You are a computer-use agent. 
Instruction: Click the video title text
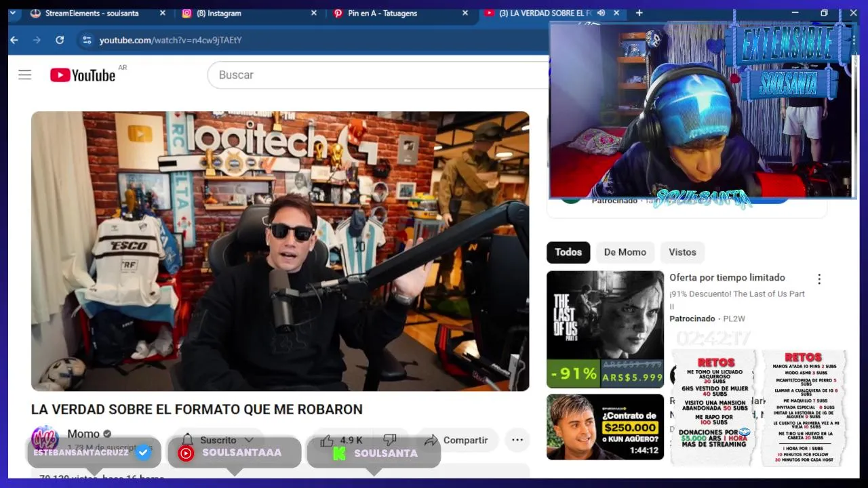point(197,409)
